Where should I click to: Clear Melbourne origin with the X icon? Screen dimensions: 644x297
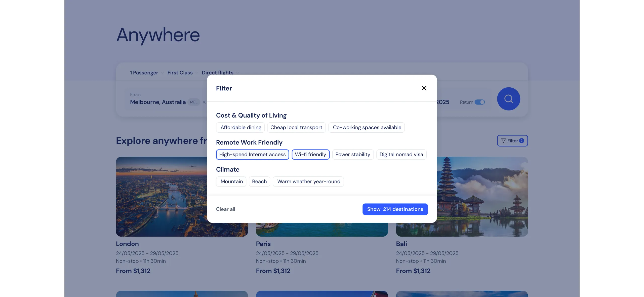tap(204, 102)
